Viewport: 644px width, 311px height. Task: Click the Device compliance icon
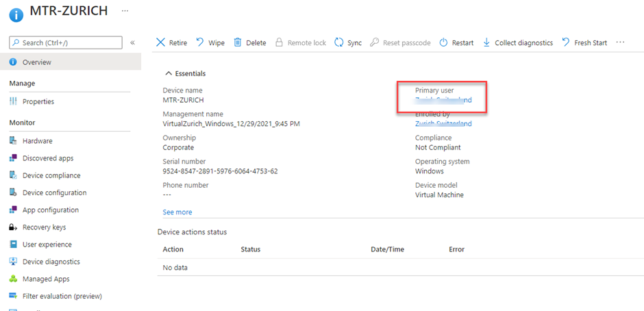pyautogui.click(x=13, y=175)
